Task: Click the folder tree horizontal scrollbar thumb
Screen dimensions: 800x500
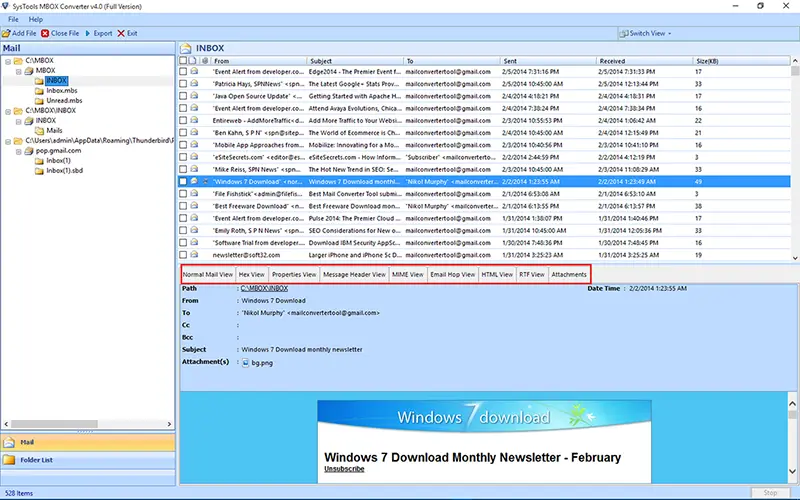Action: point(55,424)
